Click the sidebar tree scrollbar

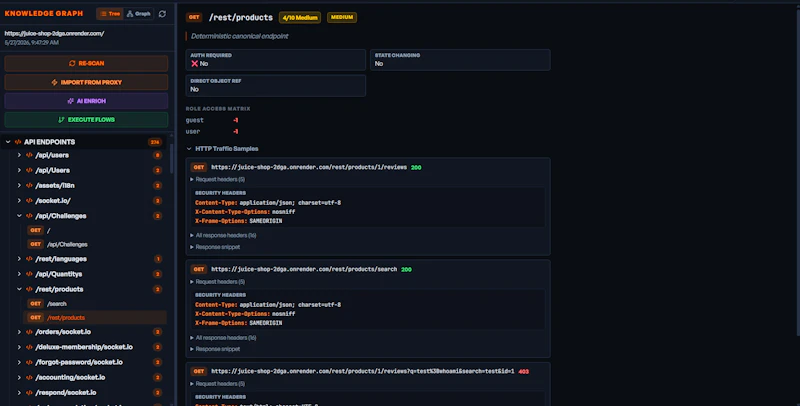(x=171, y=158)
